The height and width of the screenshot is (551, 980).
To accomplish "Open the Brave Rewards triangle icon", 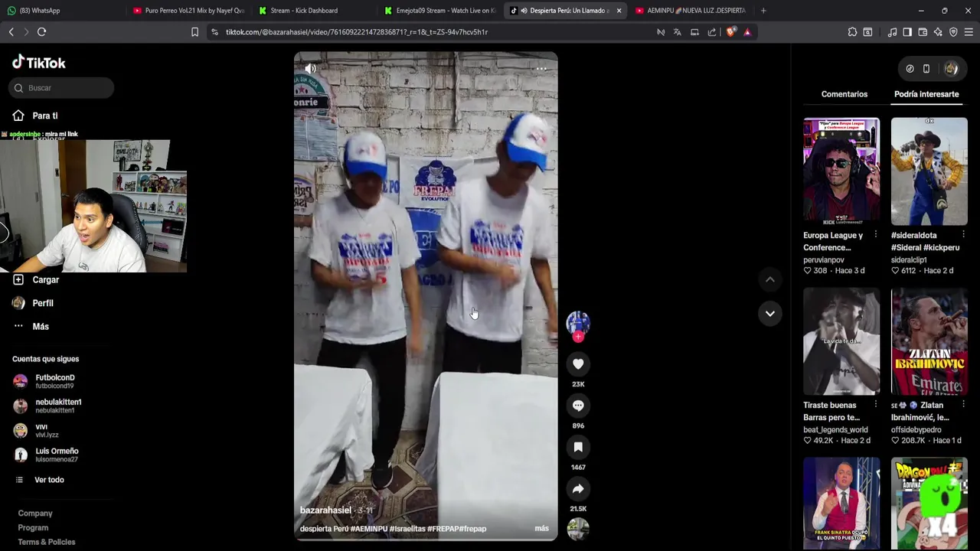I will tap(747, 32).
